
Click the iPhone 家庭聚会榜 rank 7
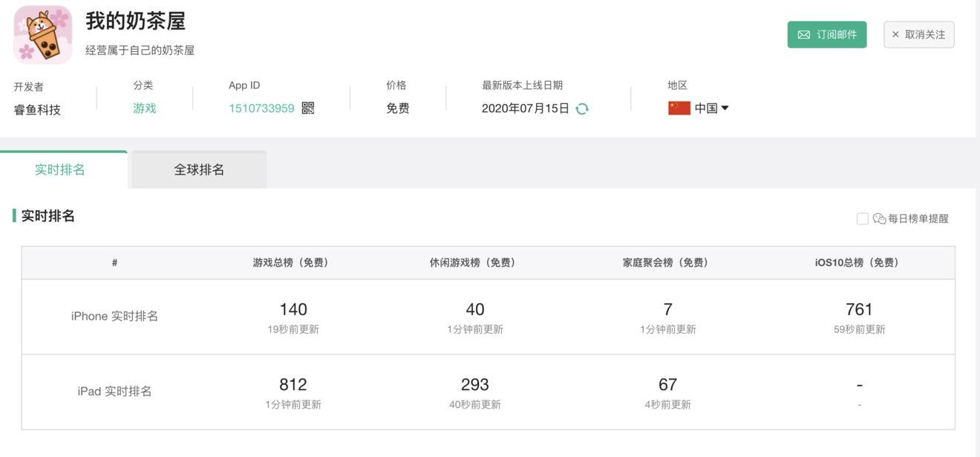click(x=667, y=309)
